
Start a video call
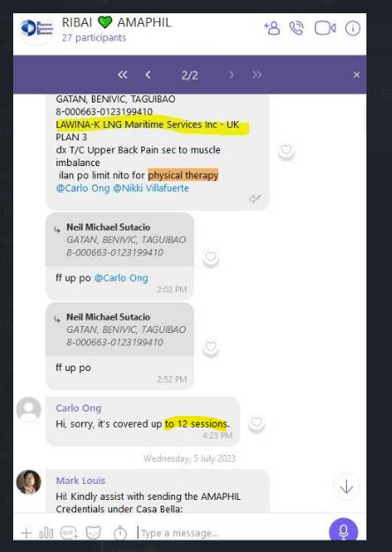325,28
